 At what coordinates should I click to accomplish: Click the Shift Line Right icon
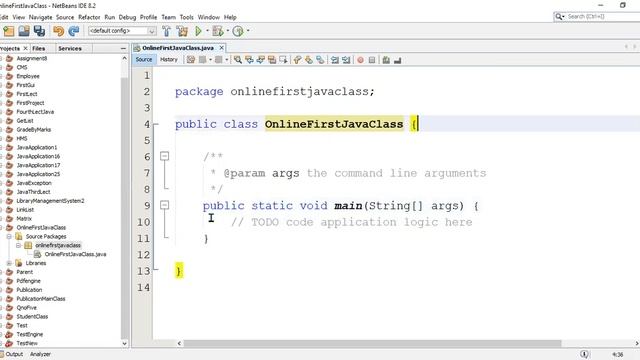coord(346,60)
